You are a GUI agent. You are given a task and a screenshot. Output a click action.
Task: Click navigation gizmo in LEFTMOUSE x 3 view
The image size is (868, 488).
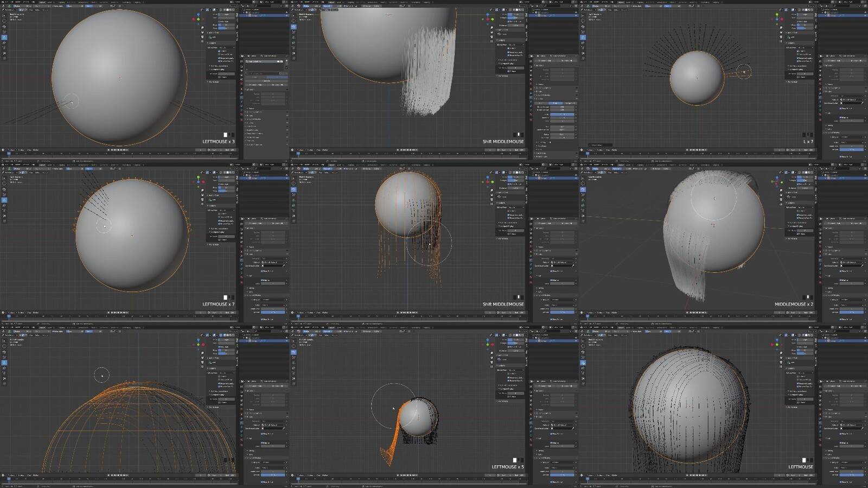198,19
